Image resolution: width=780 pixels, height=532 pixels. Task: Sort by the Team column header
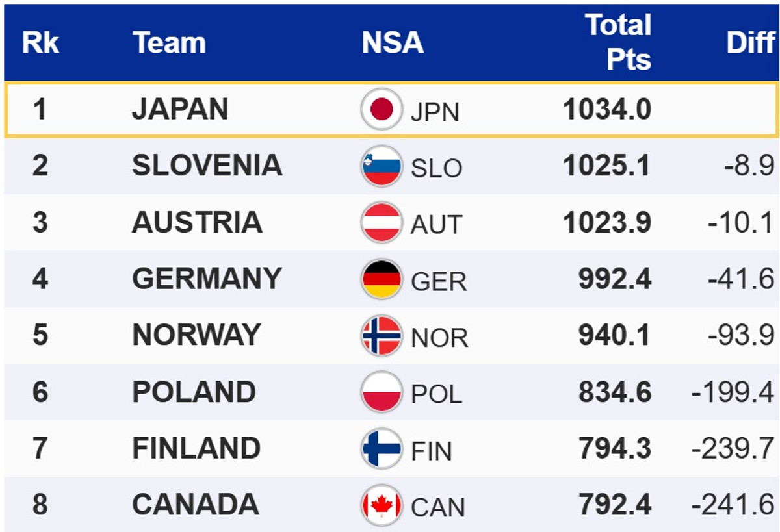(169, 43)
